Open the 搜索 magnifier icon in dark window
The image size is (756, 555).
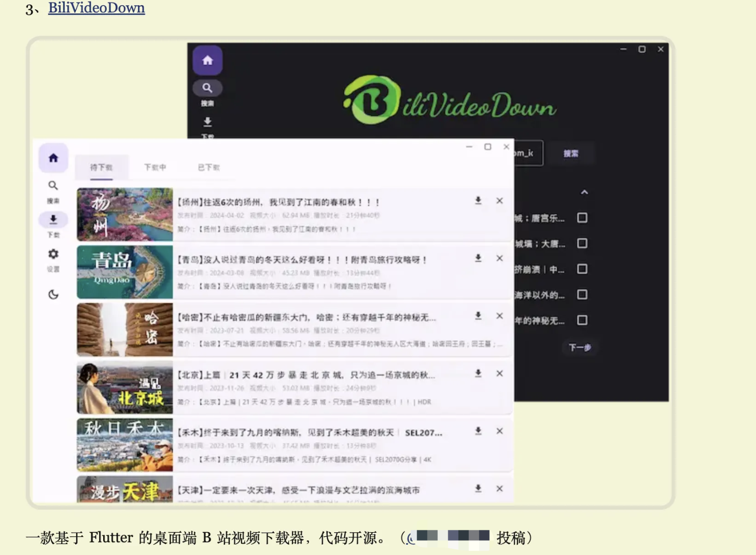207,88
